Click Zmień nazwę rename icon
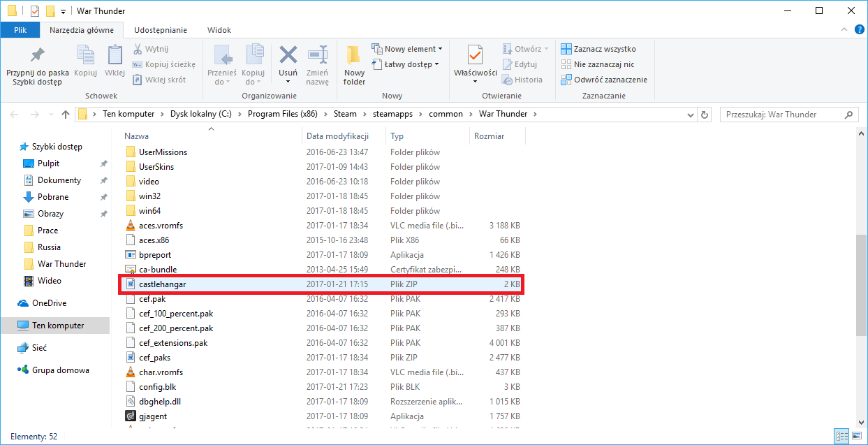This screenshot has height=445, width=868. [x=317, y=55]
